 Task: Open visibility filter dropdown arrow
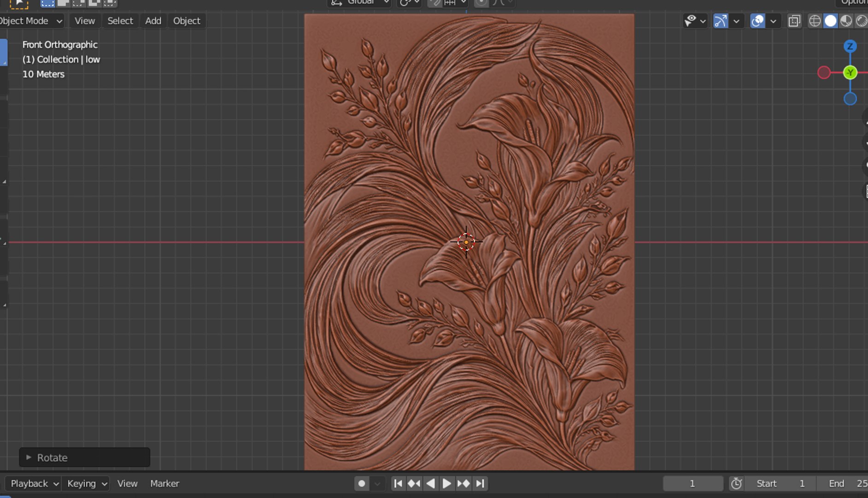[703, 21]
